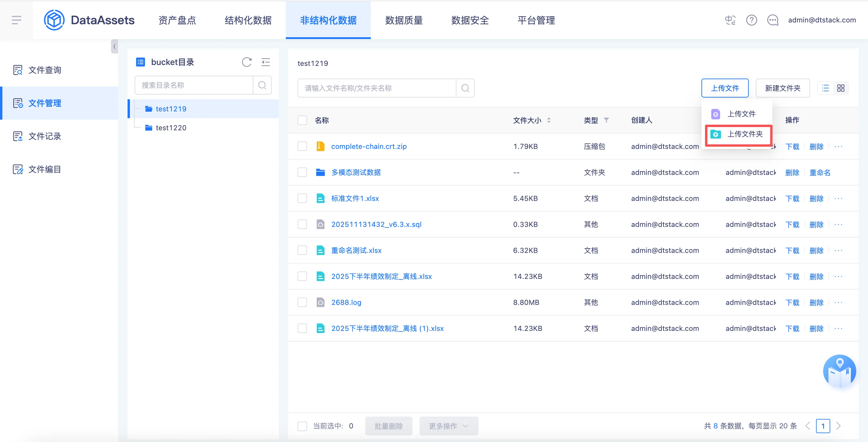The image size is (868, 442).
Task: Open the chat feedback icon
Action: click(772, 20)
